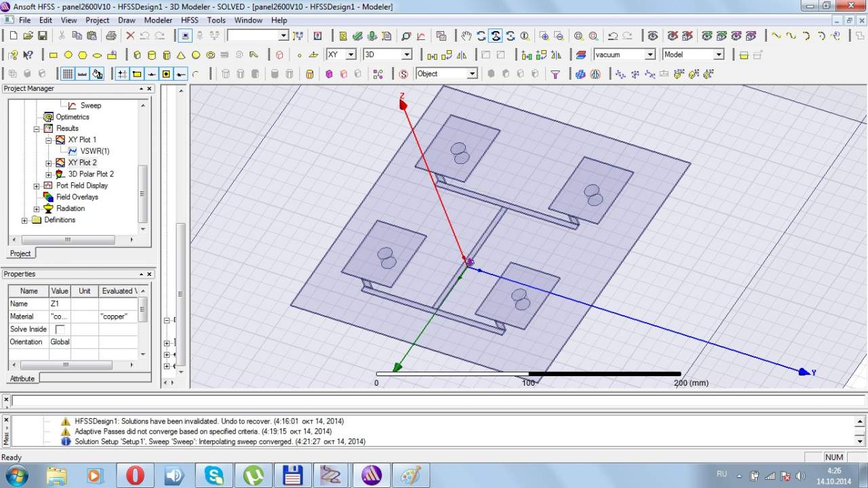Open the vacuum material dropdown

(x=650, y=55)
